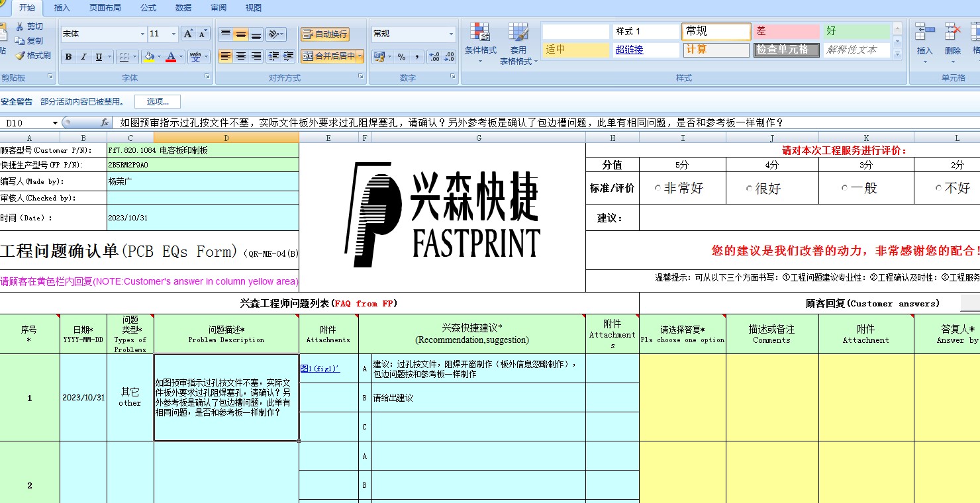Click the phonetic guide (wén) icon
This screenshot has width=980, height=503.
(195, 57)
